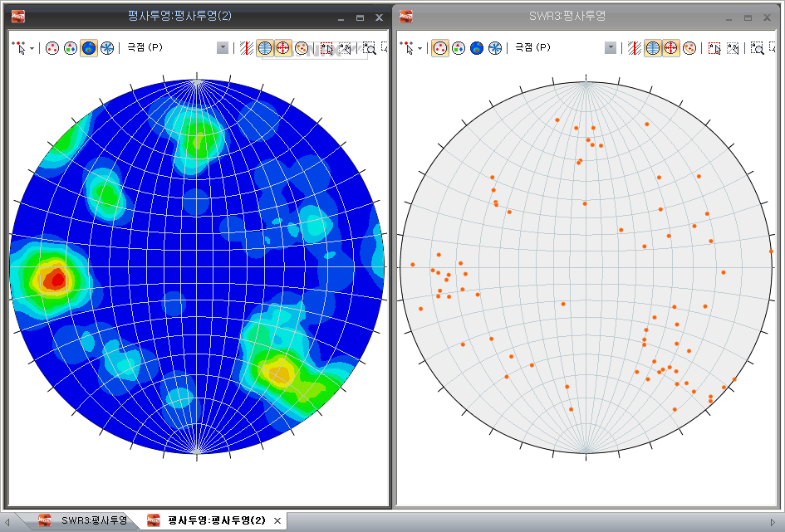Select 평사투영:평사투영(2) bottom tab
Viewport: 785px width, 532px height.
(216, 520)
